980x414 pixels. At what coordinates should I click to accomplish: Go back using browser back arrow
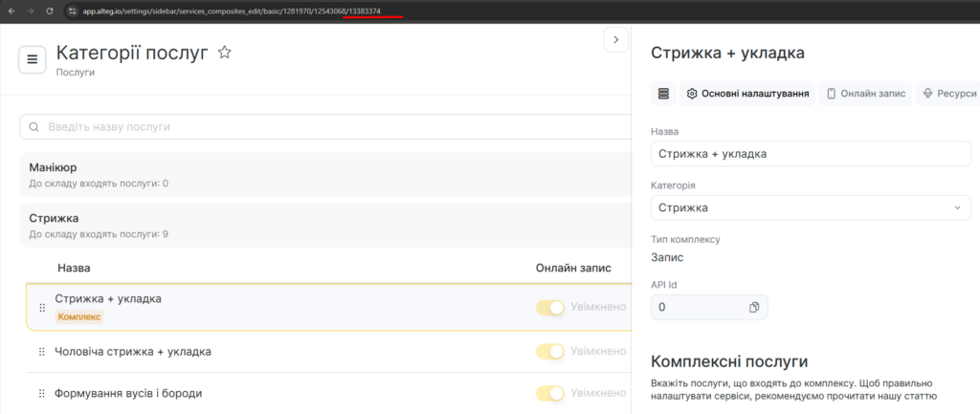tap(11, 11)
